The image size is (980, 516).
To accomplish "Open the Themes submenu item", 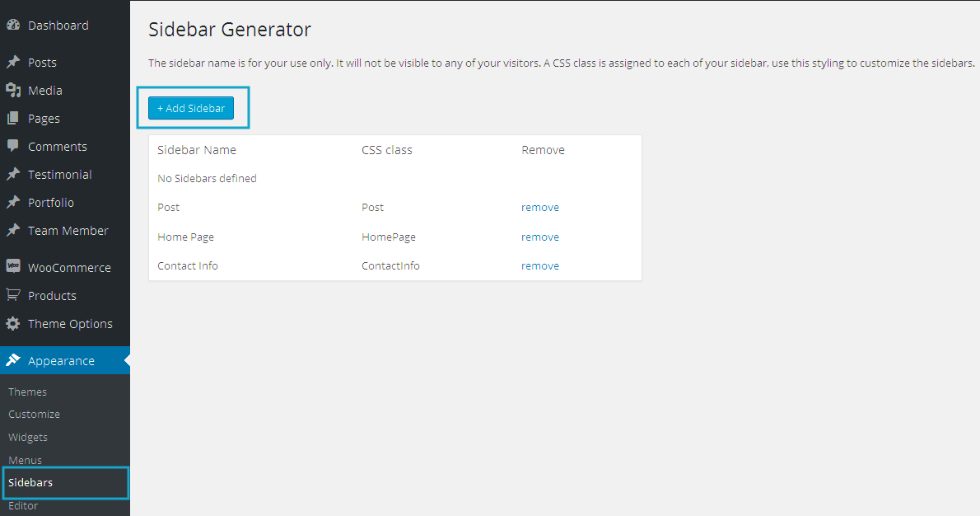I will click(x=27, y=392).
